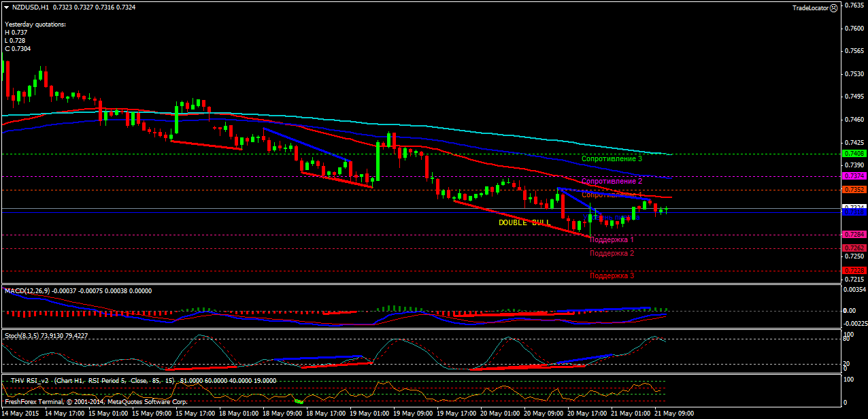Image resolution: width=868 pixels, height=419 pixels.
Task: Click the FreshForex Terminal copyright text
Action: click(x=96, y=402)
